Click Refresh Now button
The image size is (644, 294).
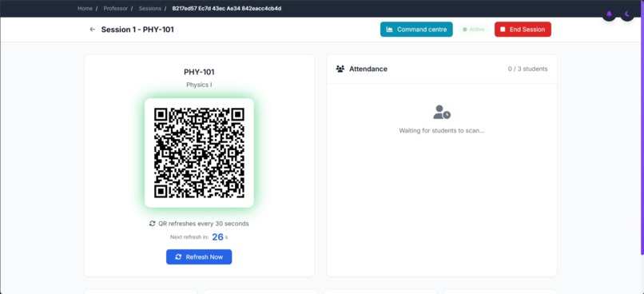click(x=199, y=257)
